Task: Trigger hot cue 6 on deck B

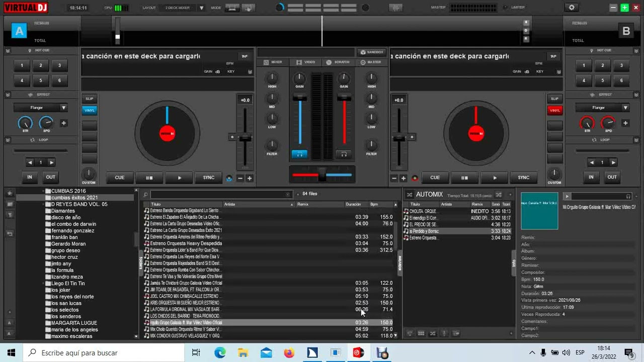Action: coord(621,80)
